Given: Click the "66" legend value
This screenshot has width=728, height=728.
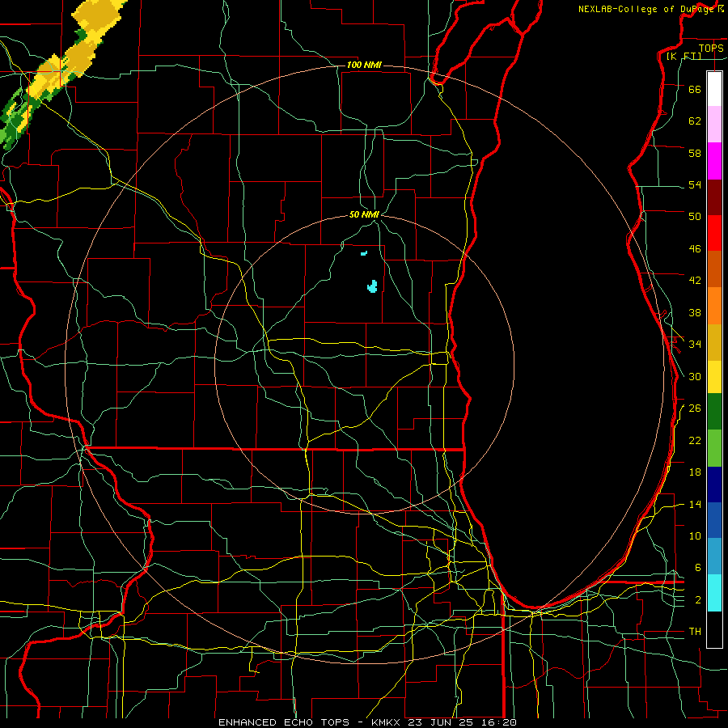Looking at the screenshot, I should 695,89.
